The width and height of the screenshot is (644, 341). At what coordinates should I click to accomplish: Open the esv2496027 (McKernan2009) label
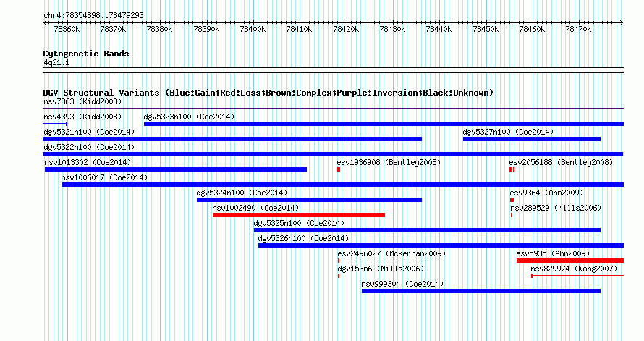click(391, 253)
